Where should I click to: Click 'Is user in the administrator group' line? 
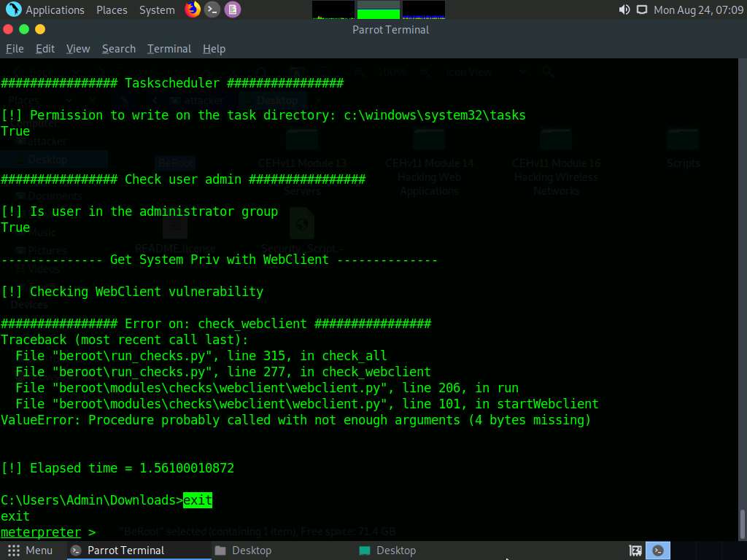(x=139, y=212)
